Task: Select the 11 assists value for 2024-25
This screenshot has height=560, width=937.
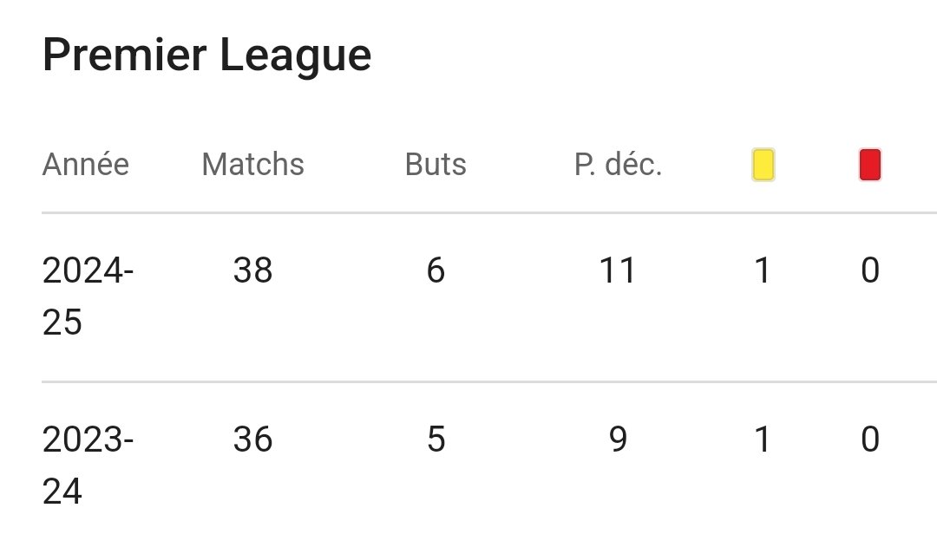Action: pos(618,270)
